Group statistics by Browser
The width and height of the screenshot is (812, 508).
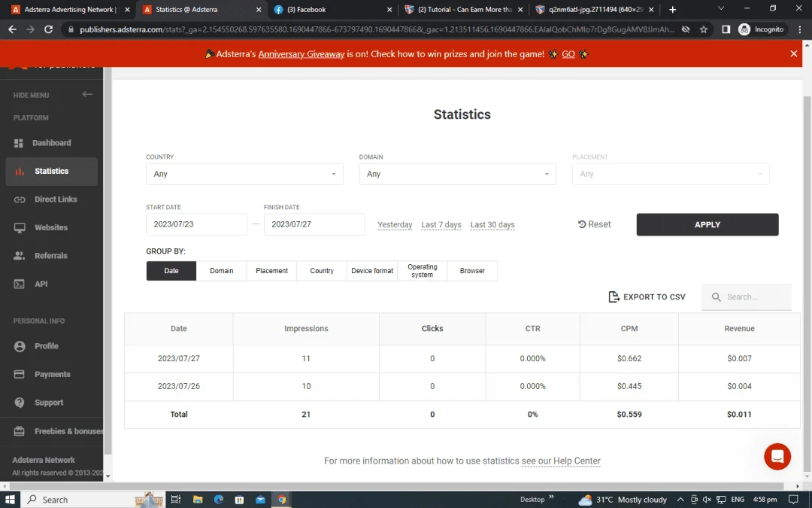click(x=472, y=271)
